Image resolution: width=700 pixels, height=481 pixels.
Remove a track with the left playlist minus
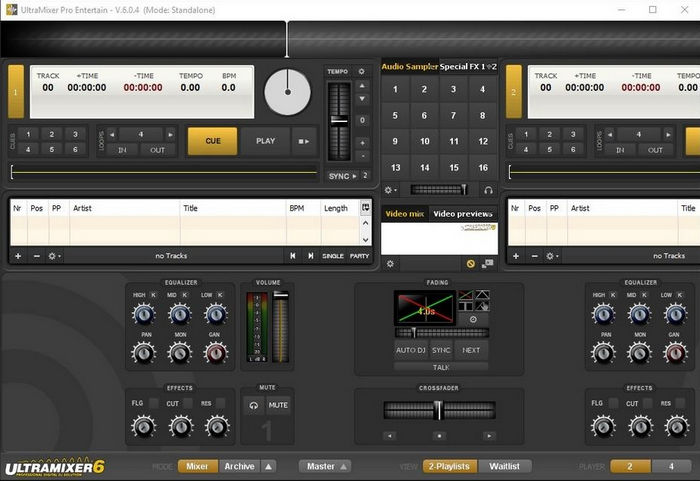coord(37,256)
